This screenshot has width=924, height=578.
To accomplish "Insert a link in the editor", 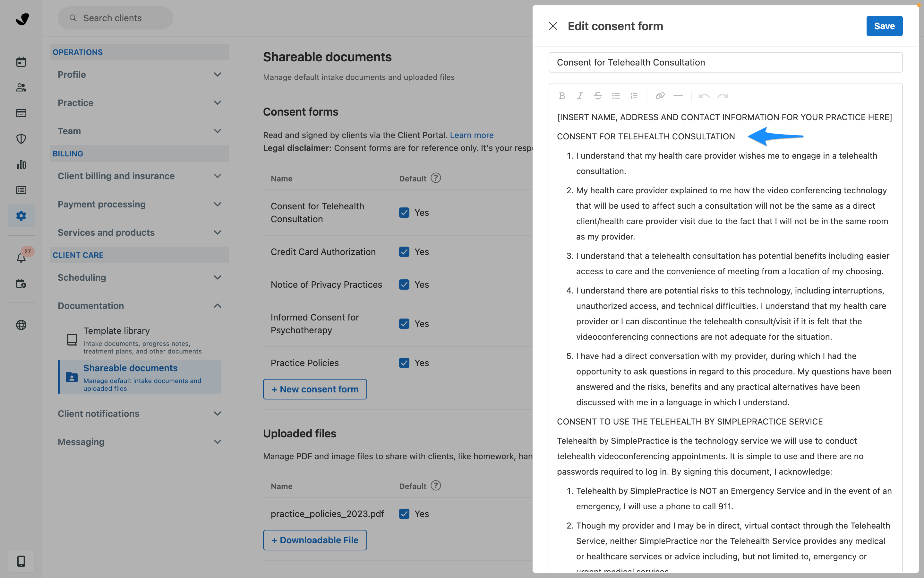I will [660, 96].
